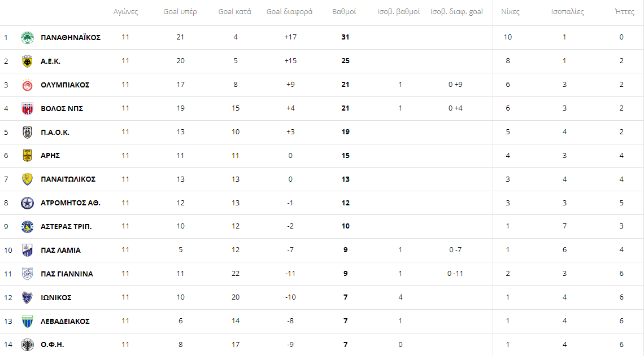Click the Ιωνικός team crest
Image resolution: width=644 pixels, height=356 pixels.
pos(27,297)
